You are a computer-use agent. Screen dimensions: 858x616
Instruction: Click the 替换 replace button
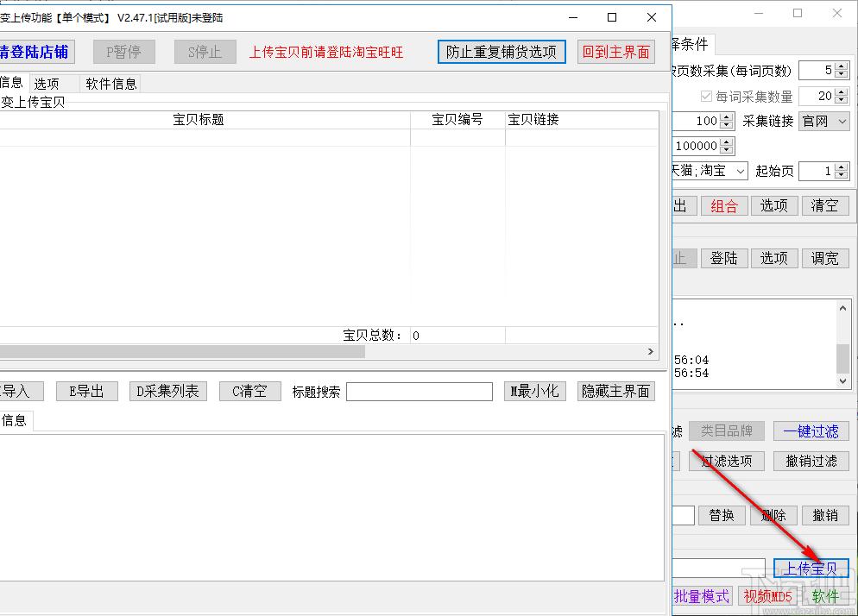click(722, 515)
